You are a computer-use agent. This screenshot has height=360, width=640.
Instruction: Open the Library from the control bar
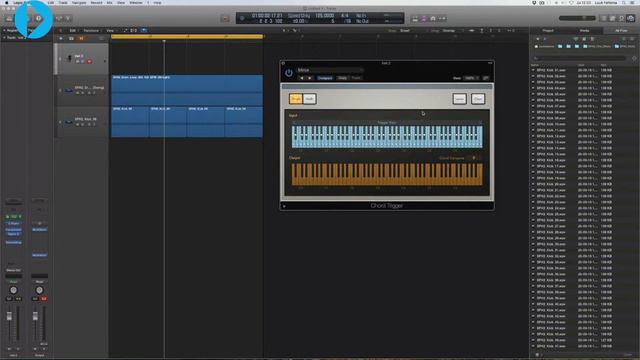pos(9,18)
